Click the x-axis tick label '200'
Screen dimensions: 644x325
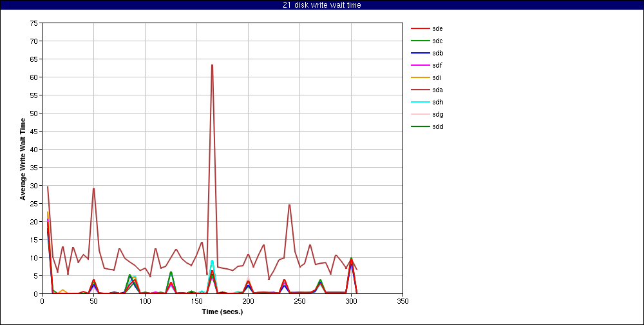(248, 301)
